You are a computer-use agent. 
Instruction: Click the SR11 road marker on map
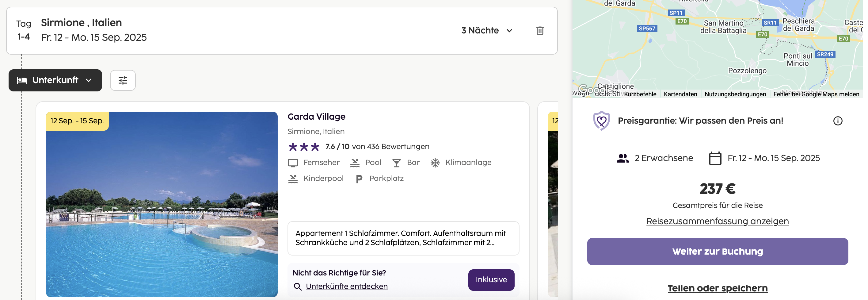point(770,23)
